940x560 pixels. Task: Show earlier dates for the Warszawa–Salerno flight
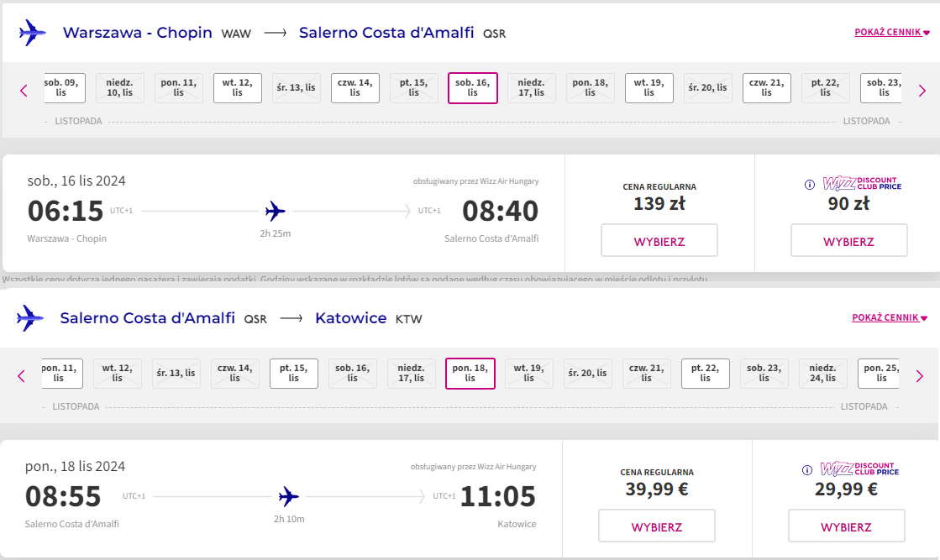pos(24,91)
